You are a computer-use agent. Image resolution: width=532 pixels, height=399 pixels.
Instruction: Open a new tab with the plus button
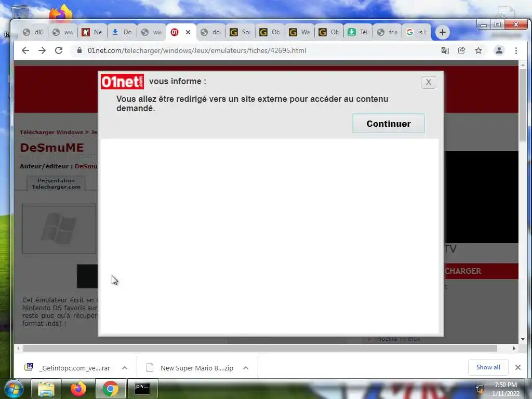443,32
